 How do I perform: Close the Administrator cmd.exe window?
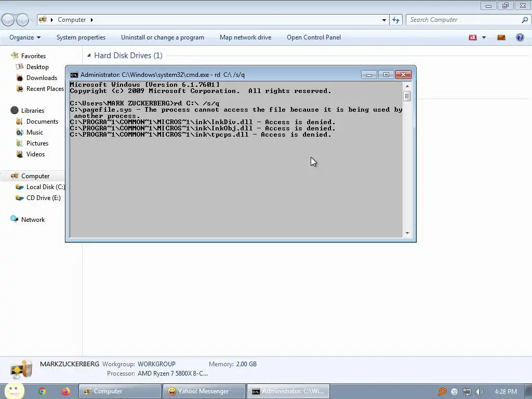[403, 75]
